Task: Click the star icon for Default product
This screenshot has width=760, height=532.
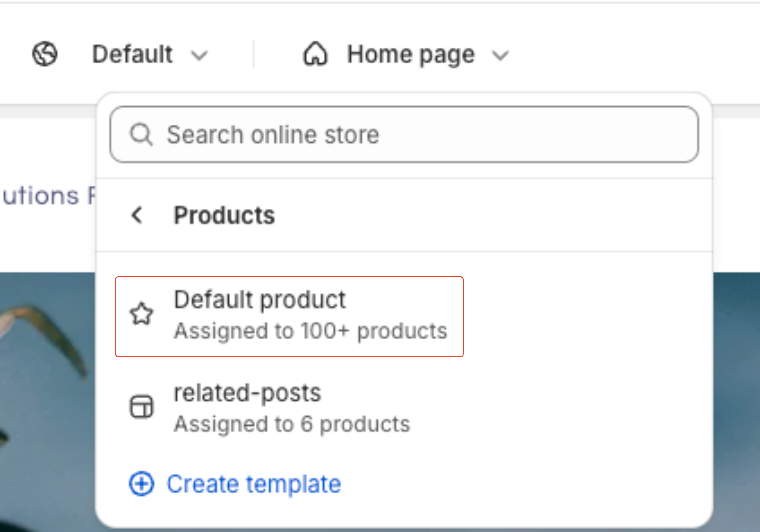Action: 141,314
